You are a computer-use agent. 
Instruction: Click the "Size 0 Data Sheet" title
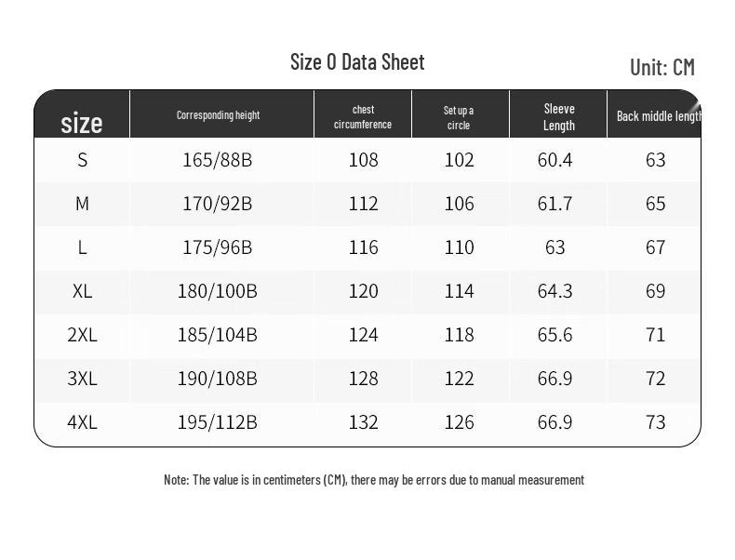point(357,62)
